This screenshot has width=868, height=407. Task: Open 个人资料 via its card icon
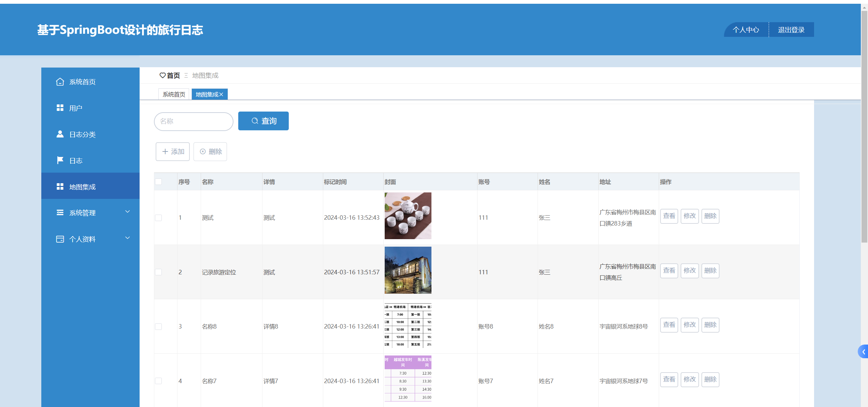[x=60, y=239]
